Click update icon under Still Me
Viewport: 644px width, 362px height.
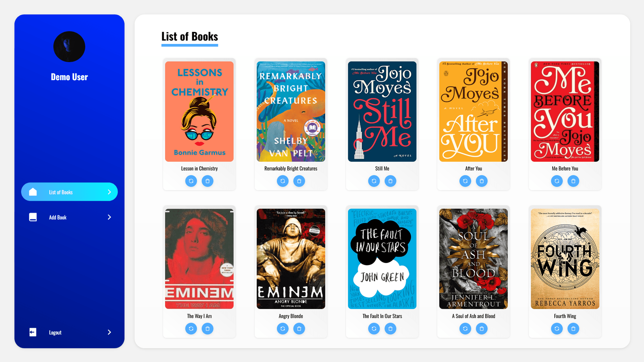pos(374,181)
